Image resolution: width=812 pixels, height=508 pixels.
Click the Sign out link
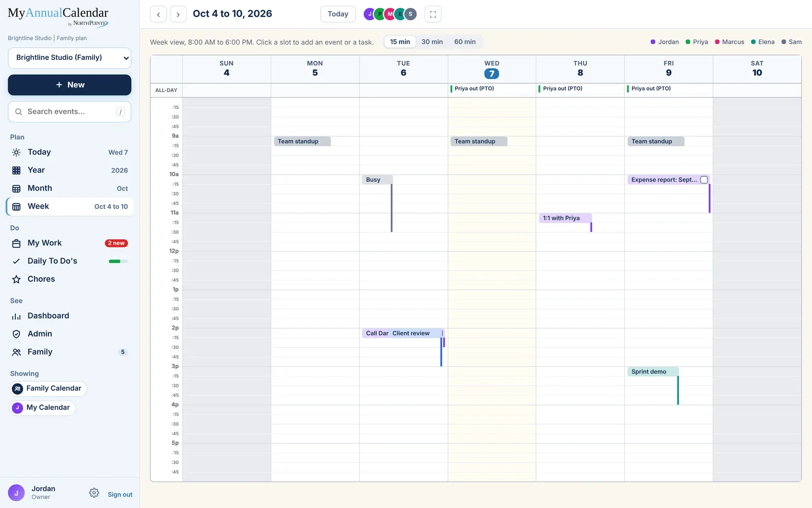(120, 494)
